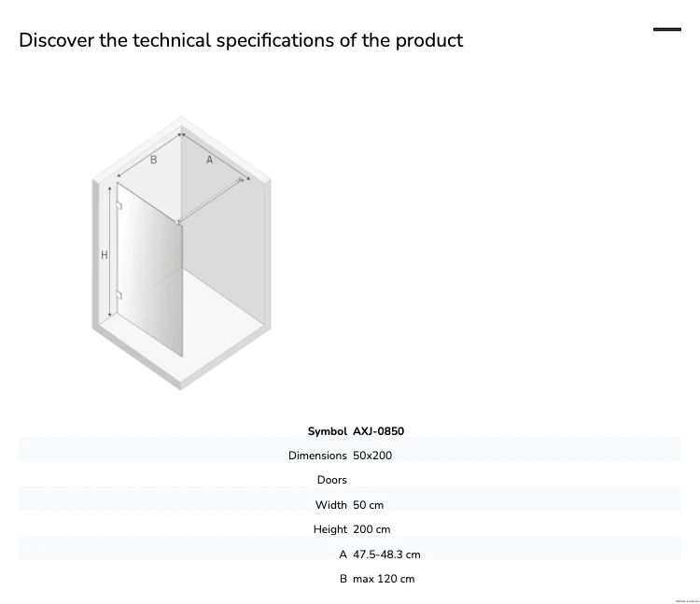The width and height of the screenshot is (700, 604).
Task: Click the support bar in diagram
Action: pyautogui.click(x=210, y=201)
